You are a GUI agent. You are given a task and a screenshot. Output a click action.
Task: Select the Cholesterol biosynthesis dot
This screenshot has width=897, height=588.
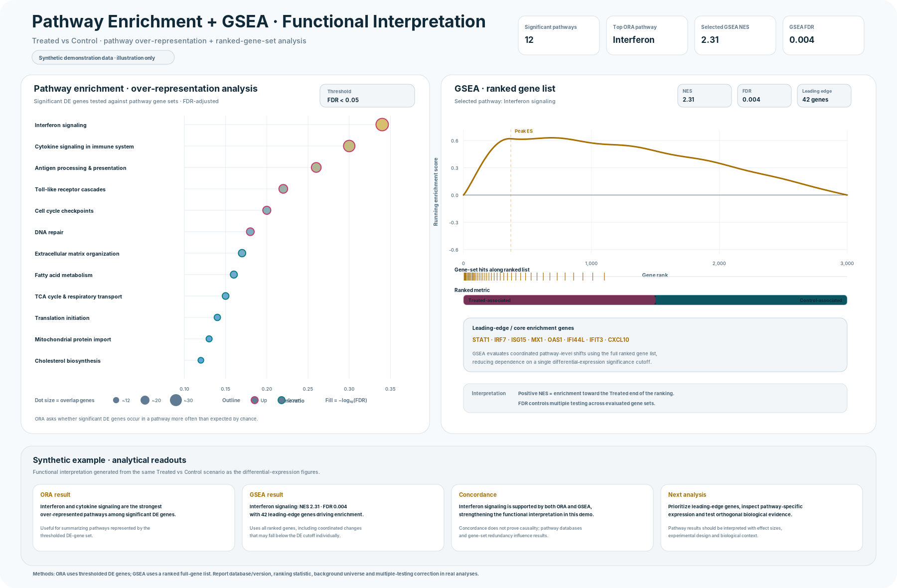201,360
